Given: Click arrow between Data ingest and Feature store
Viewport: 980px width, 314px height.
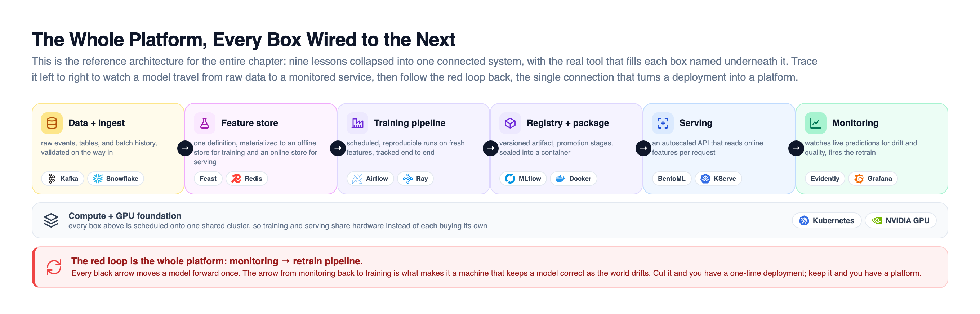Looking at the screenshot, I should [x=185, y=148].
